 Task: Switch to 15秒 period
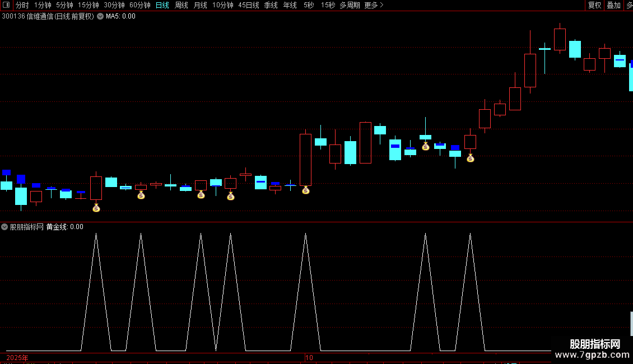(x=328, y=5)
